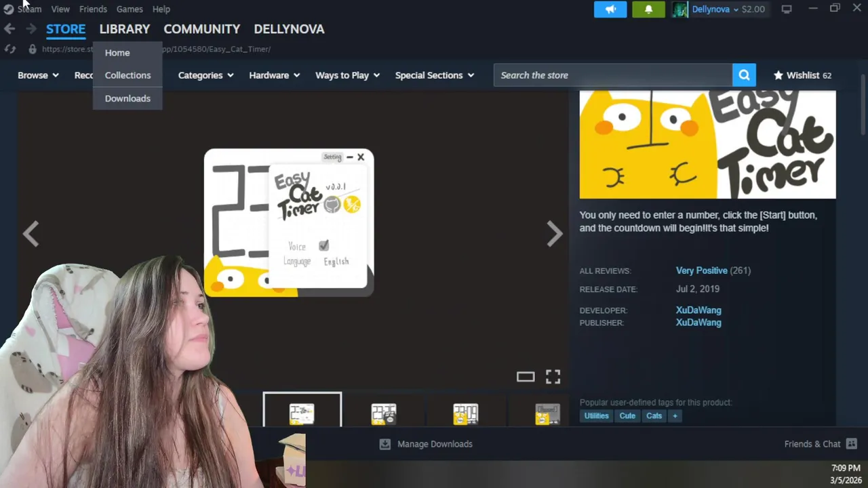
Task: Switch to Big Picture mode icon
Action: pos(787,9)
